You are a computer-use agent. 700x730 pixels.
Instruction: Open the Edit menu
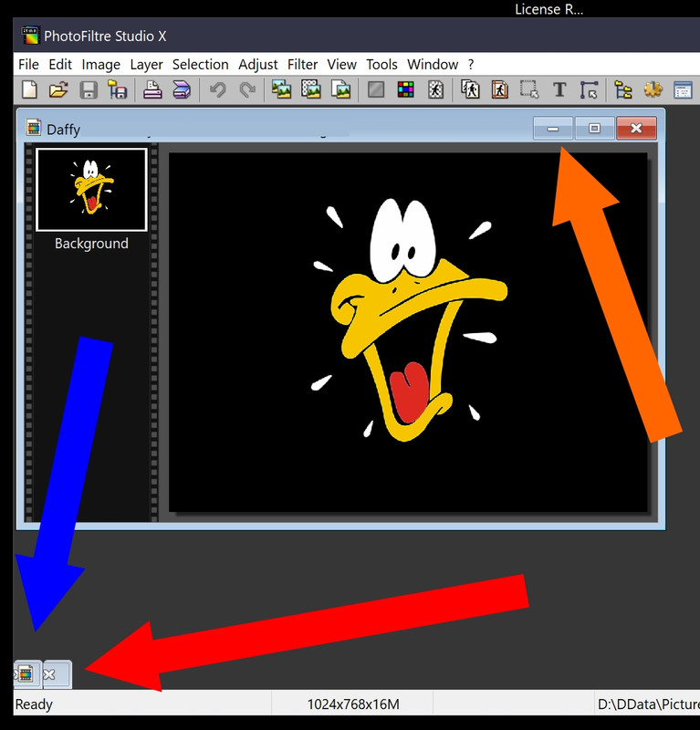(x=60, y=64)
